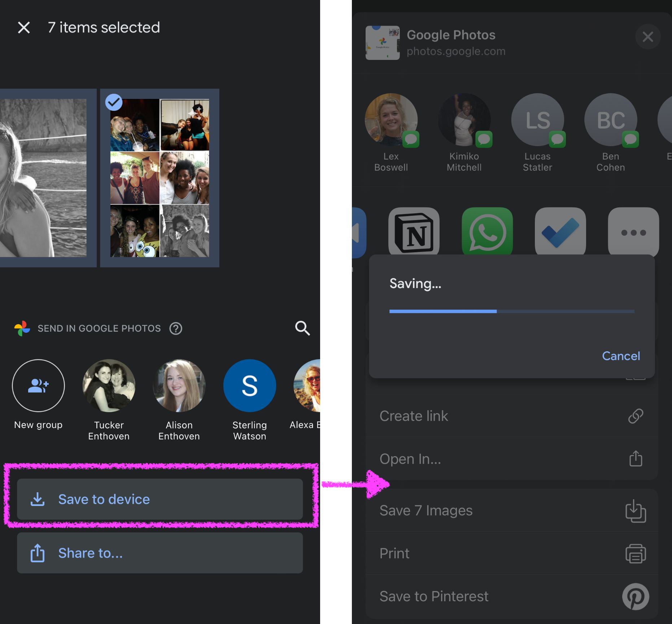Open the three-dots More apps icon

point(633,232)
